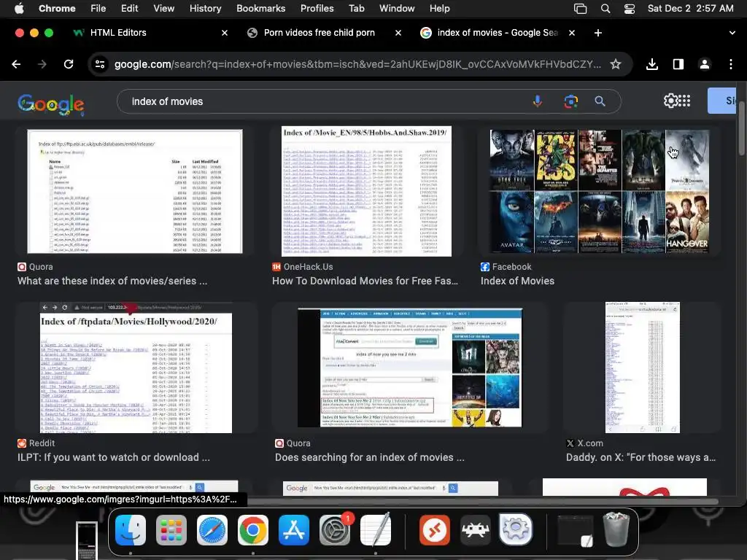Open the Profiles menu

click(317, 8)
